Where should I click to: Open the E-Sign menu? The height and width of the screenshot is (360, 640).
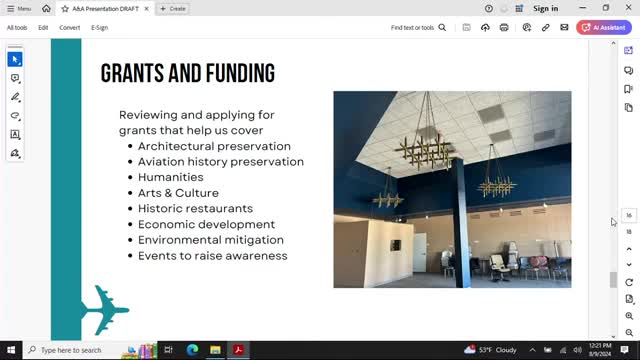100,28
